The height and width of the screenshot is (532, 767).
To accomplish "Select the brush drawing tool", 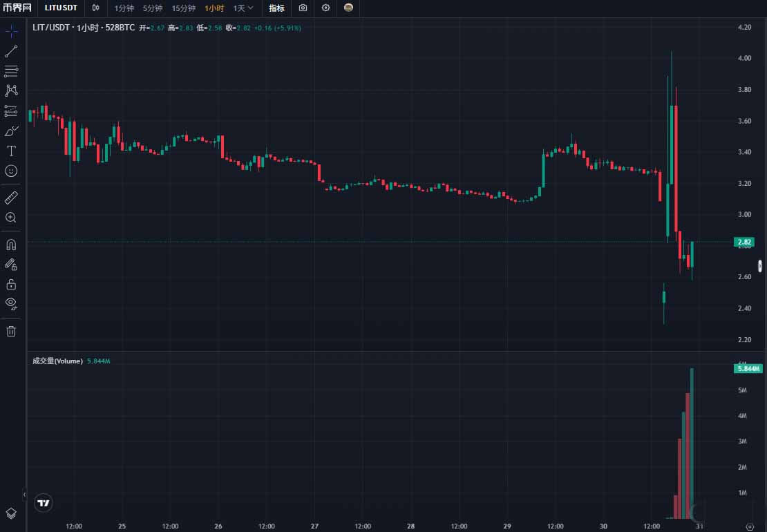I will 11,131.
